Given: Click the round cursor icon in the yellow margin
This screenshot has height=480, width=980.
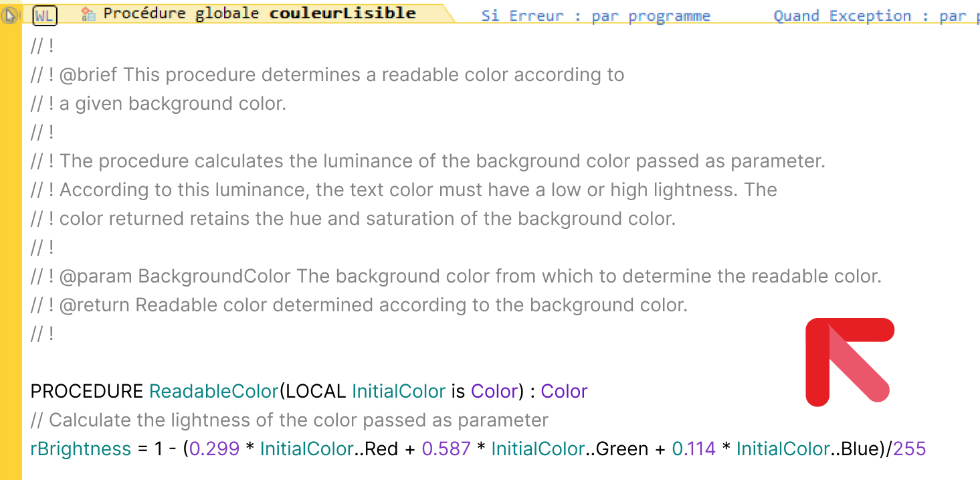Looking at the screenshot, I should click(x=10, y=15).
